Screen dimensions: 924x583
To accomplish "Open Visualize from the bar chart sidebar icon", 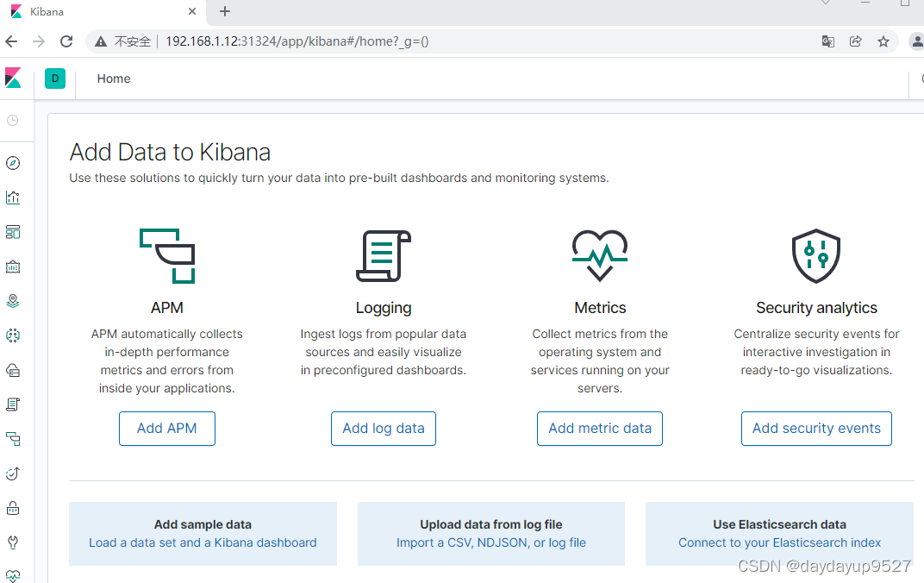I will click(13, 197).
